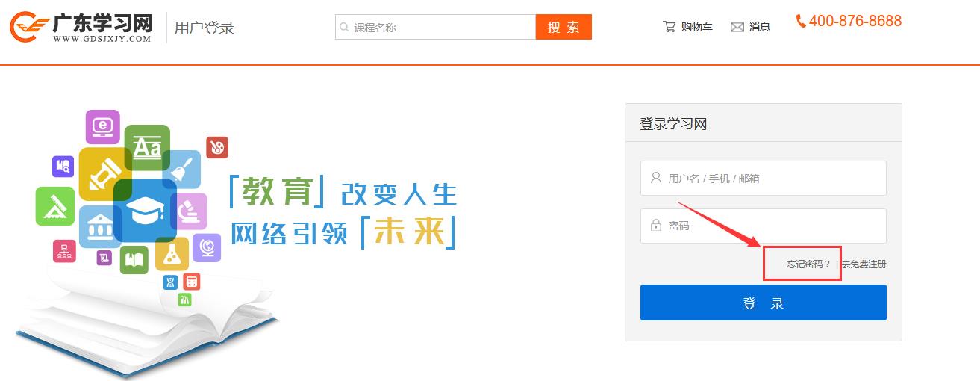Click the shopping cart icon
Image resolution: width=980 pixels, height=381 pixels.
tap(669, 27)
